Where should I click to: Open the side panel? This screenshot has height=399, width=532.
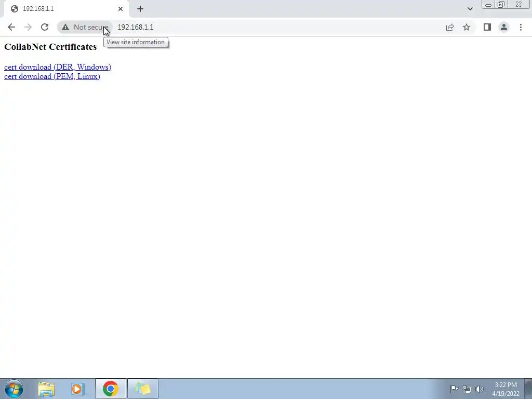click(x=487, y=27)
